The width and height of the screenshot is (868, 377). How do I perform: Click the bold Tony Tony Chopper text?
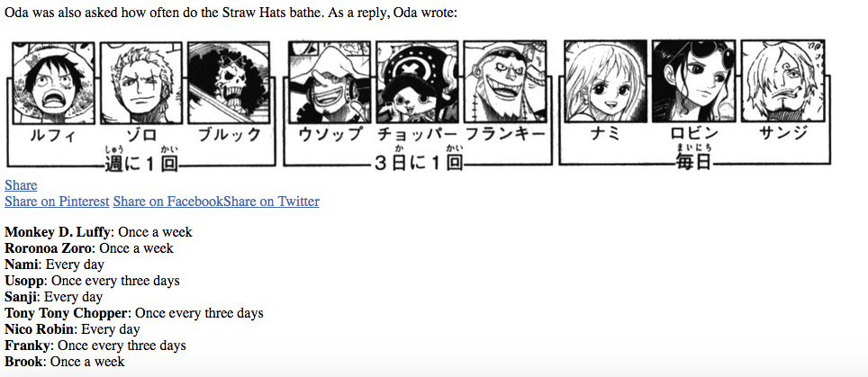(67, 313)
